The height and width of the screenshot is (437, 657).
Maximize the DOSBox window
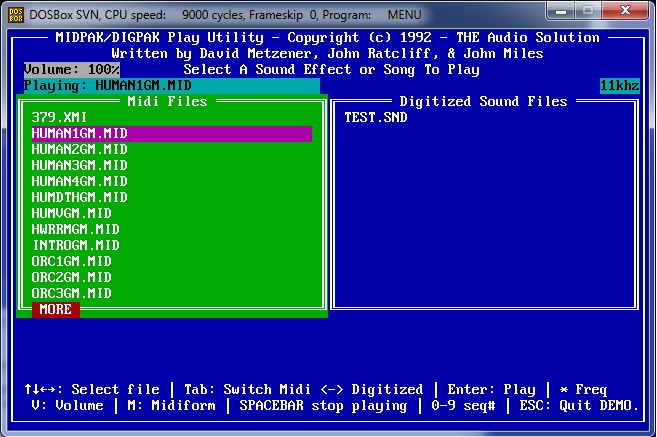[588, 11]
